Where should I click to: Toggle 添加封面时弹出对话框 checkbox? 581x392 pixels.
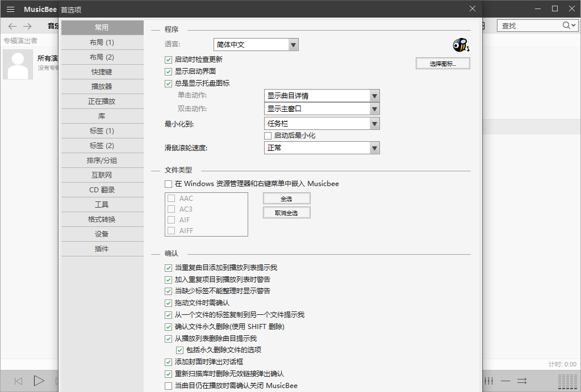[168, 362]
